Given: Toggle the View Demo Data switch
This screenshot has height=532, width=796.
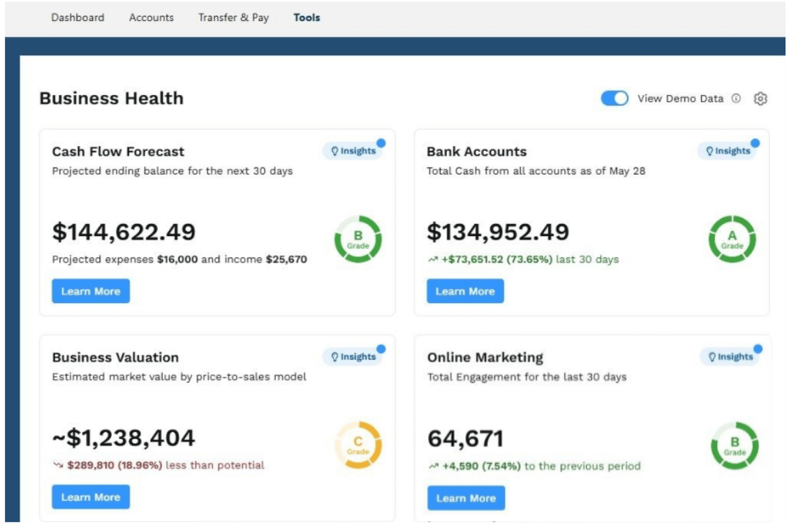Looking at the screenshot, I should (x=614, y=98).
